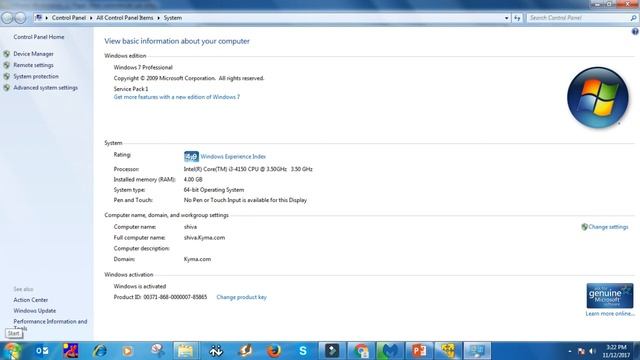Launch Firefox from the taskbar
The image size is (640, 360).
pyautogui.click(x=274, y=351)
